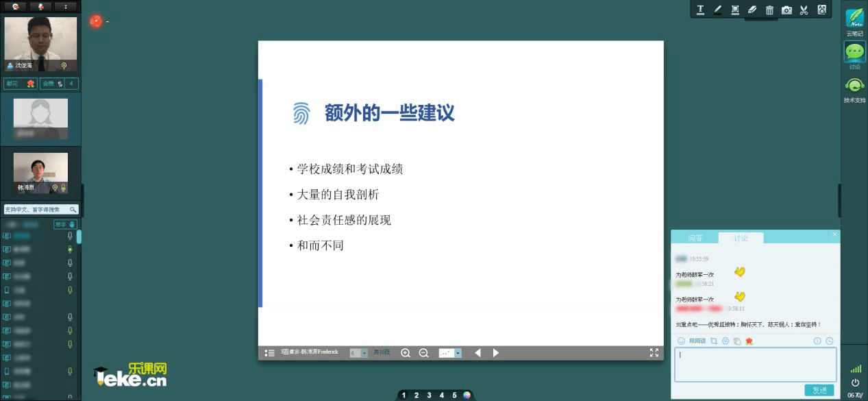
Task: Click inside the chat message input field
Action: point(754,364)
